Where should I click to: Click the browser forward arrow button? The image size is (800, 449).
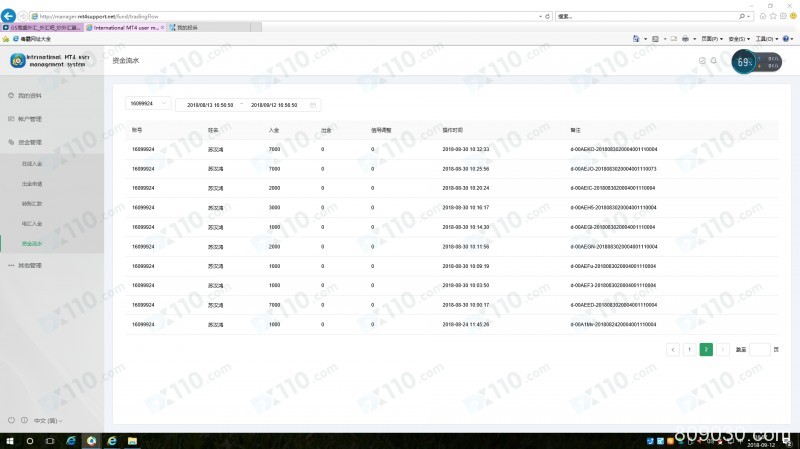point(22,16)
